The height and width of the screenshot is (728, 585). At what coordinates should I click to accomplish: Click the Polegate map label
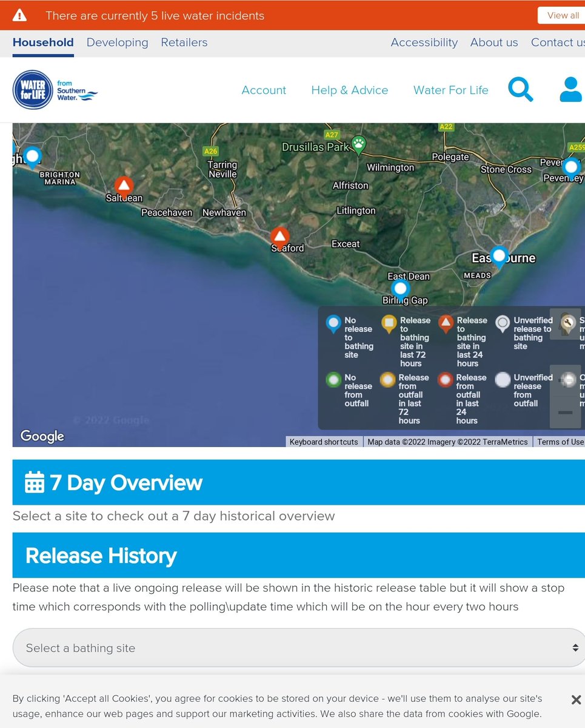450,157
